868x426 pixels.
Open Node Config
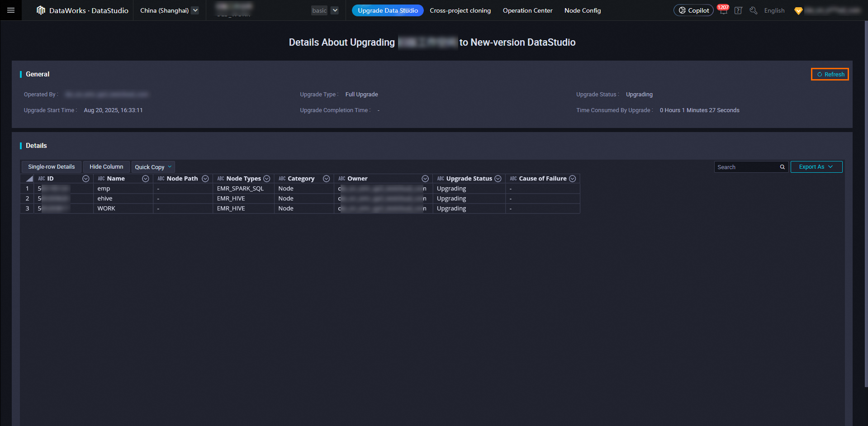(583, 10)
